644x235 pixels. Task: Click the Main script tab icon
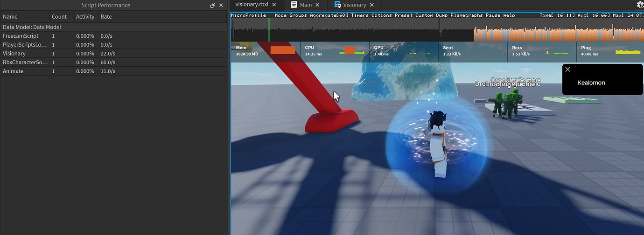(x=294, y=5)
